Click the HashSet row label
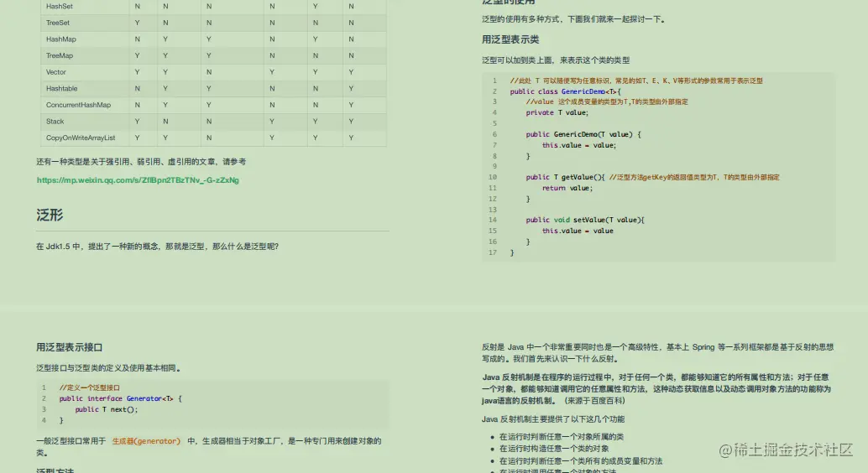 (x=60, y=6)
